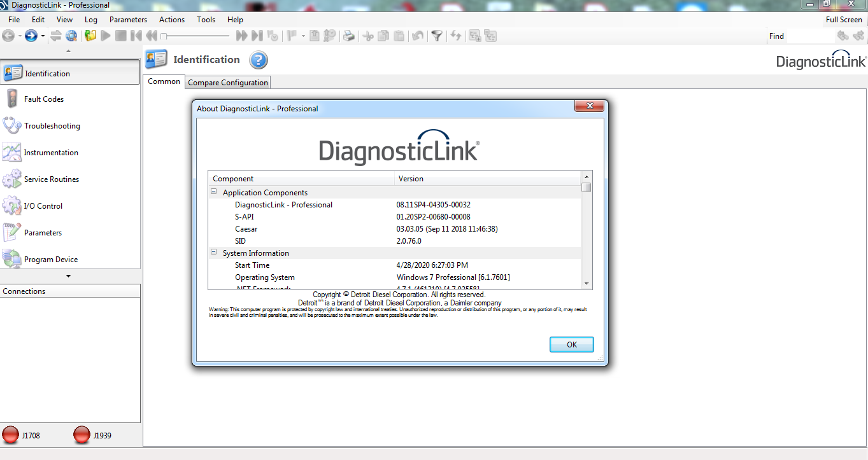Image resolution: width=868 pixels, height=460 pixels.
Task: Click OK in the About dialog
Action: point(572,344)
